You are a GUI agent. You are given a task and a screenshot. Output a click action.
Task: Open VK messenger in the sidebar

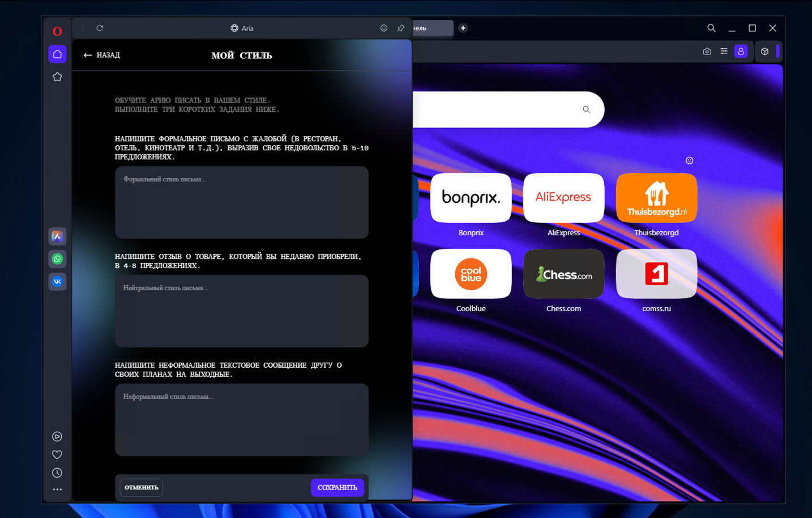(57, 282)
